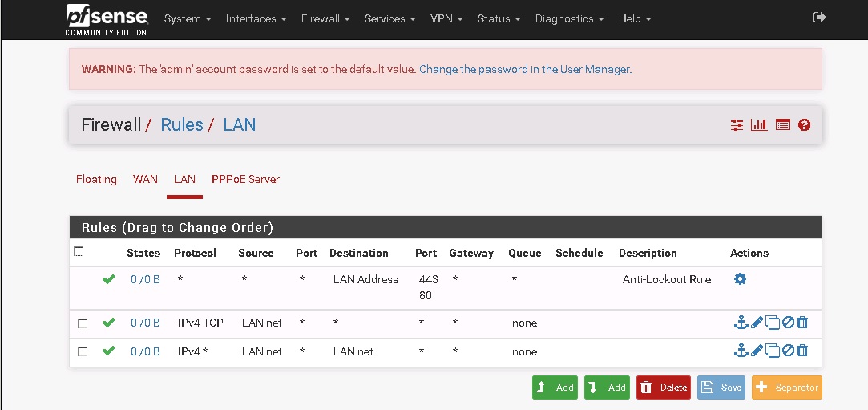Open the Help question mark icon
The width and height of the screenshot is (868, 410).
(805, 125)
